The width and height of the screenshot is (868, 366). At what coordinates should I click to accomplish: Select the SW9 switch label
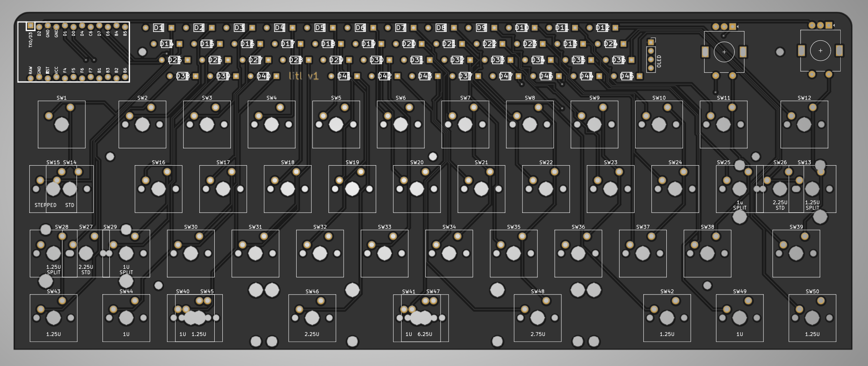point(594,98)
